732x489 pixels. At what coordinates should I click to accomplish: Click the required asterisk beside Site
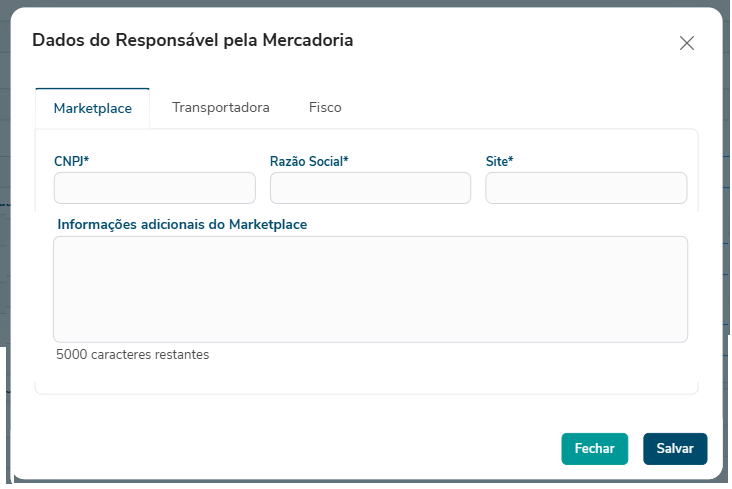click(x=511, y=160)
